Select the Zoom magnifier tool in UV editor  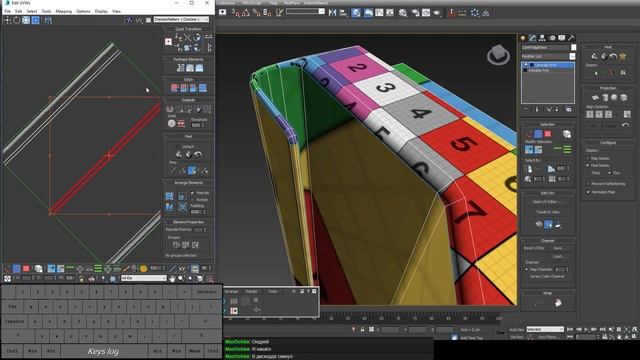tap(181, 278)
